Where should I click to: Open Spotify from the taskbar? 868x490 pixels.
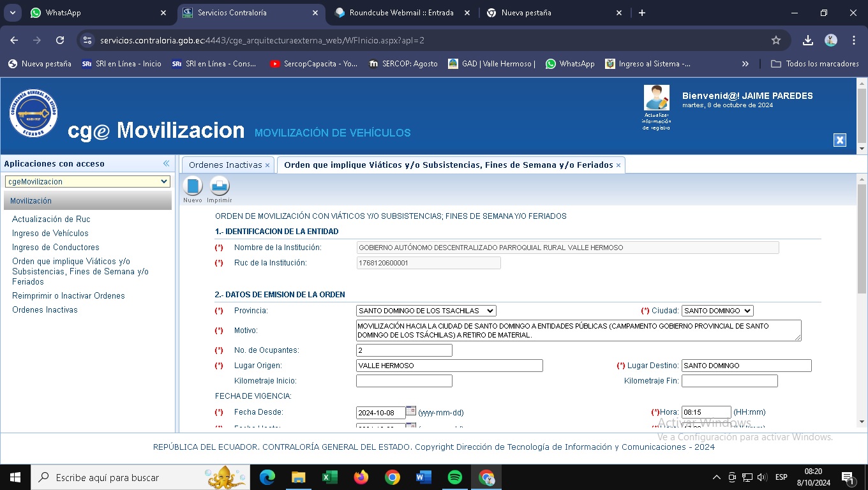click(455, 477)
